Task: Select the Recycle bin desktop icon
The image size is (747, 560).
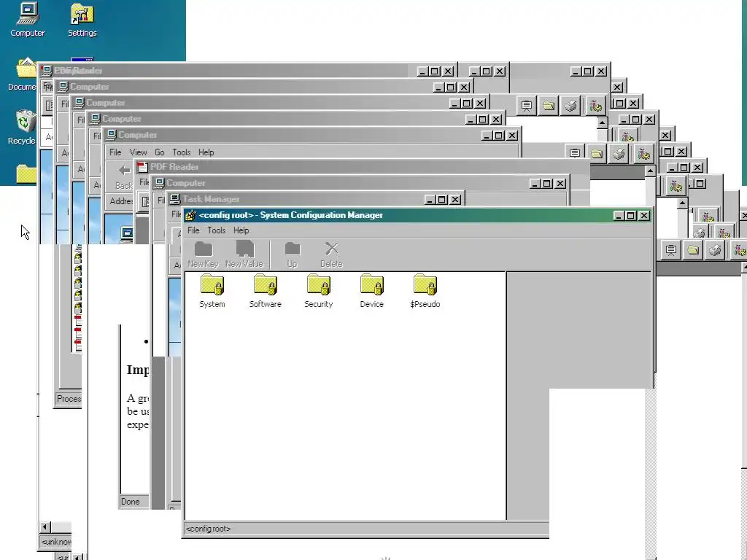Action: 22,127
